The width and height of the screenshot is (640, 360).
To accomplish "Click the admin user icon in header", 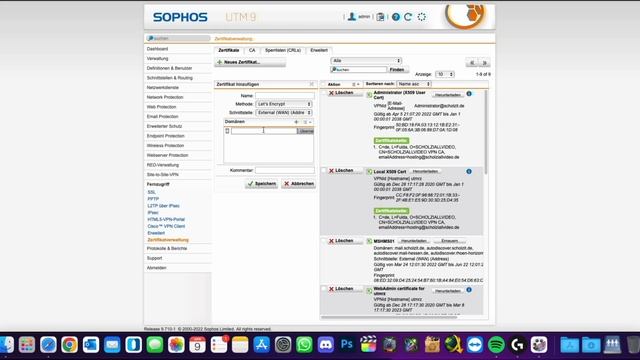I will click(x=351, y=17).
